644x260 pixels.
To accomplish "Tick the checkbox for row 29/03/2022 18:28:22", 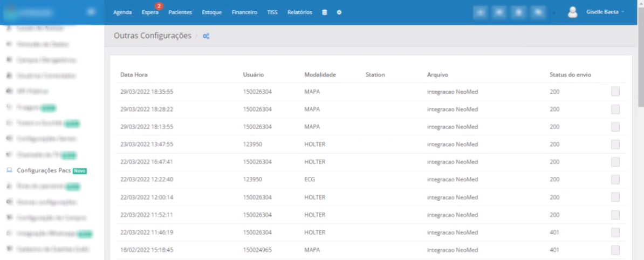I will [x=615, y=110].
